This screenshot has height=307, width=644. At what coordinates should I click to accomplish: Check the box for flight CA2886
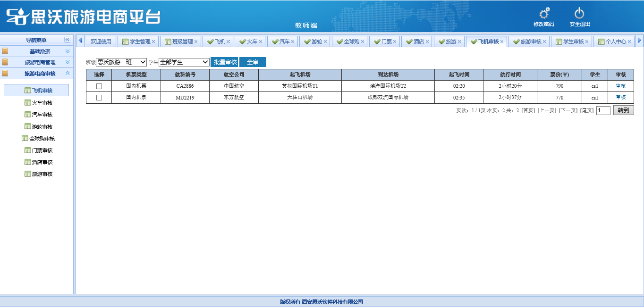(x=99, y=86)
